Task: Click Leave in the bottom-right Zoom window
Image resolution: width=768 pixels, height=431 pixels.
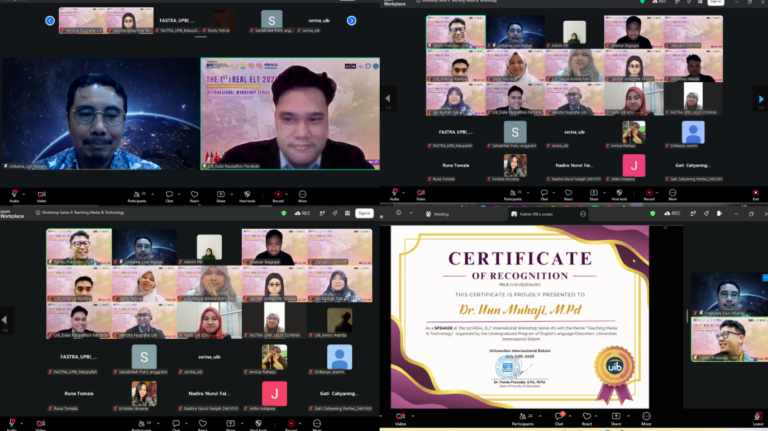Action: click(x=758, y=419)
